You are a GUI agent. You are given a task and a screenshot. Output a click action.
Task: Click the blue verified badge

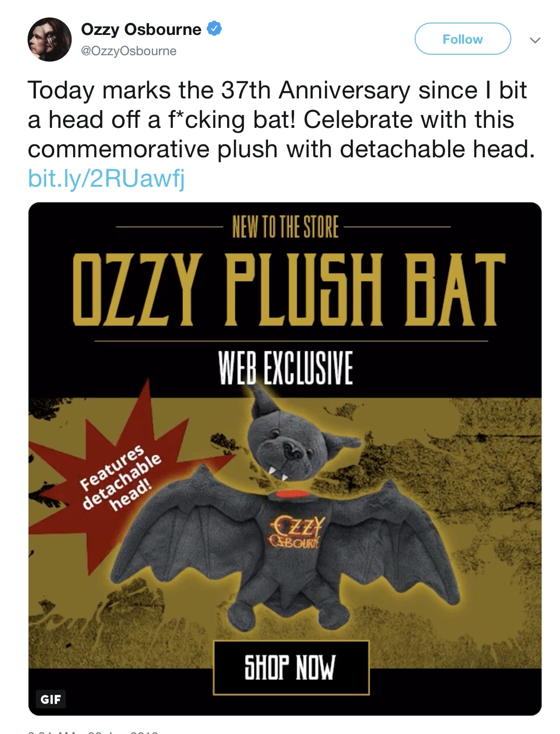215,29
